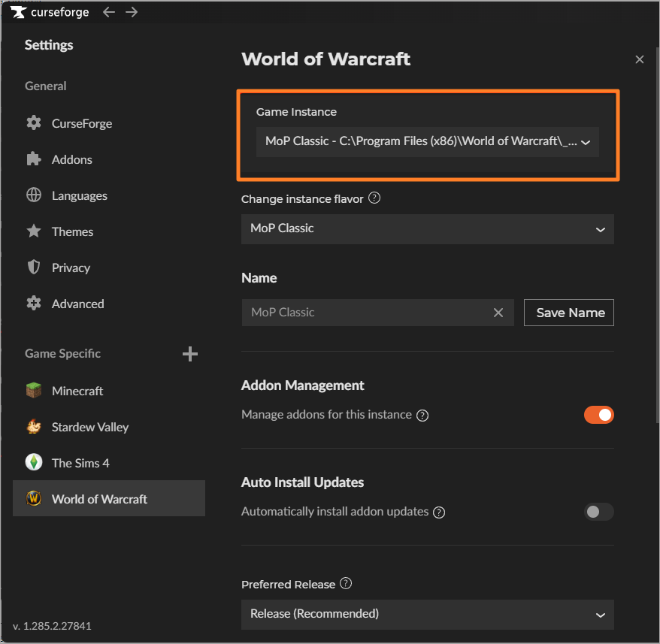Close the settings panel with X
The height and width of the screenshot is (644, 660).
[640, 59]
